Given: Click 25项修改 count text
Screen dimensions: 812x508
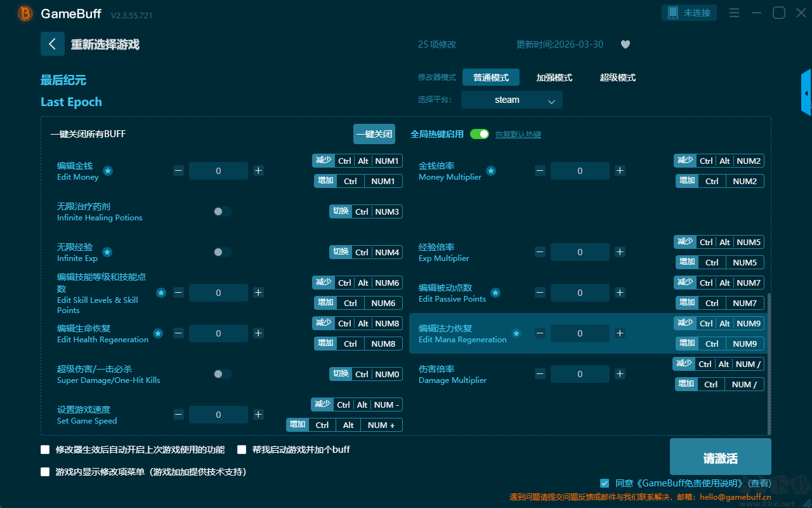Looking at the screenshot, I should 437,44.
